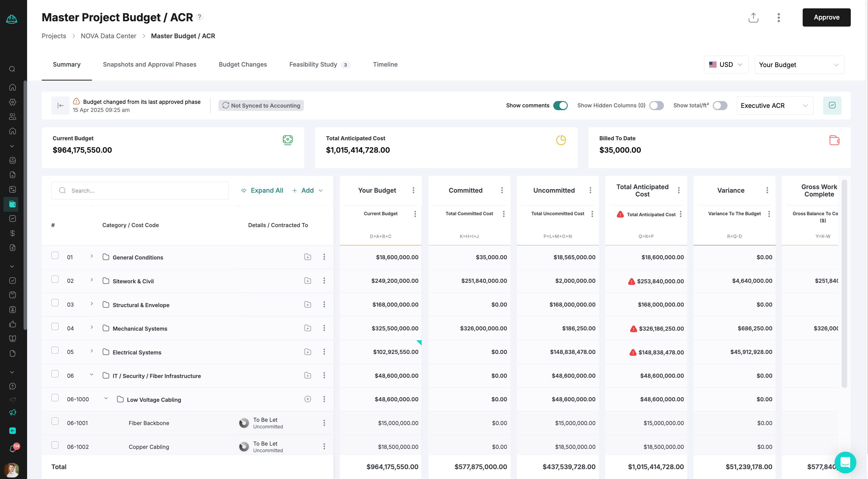Open row menu for Fiber Backbone
Viewport: 868px width, 479px height.
click(x=324, y=423)
